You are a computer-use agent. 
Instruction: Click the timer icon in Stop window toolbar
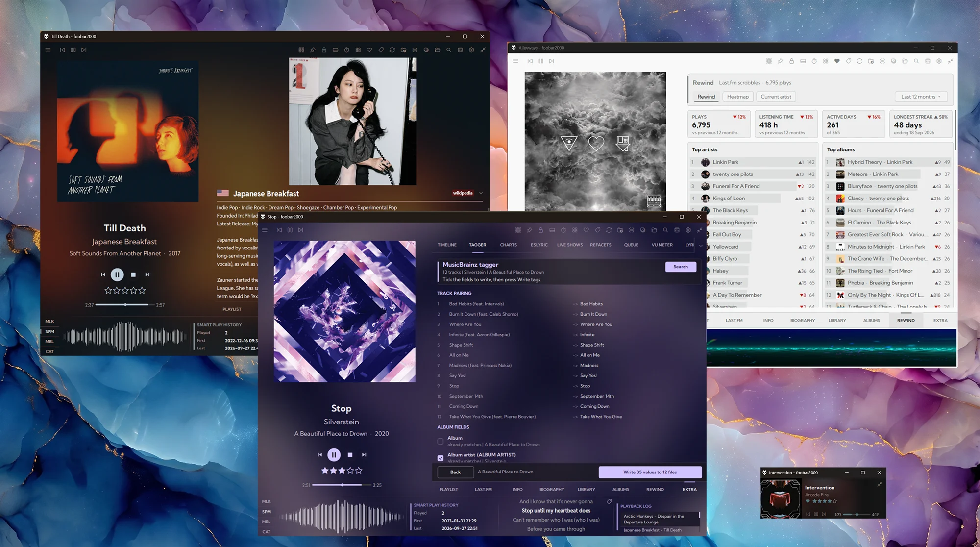point(563,230)
